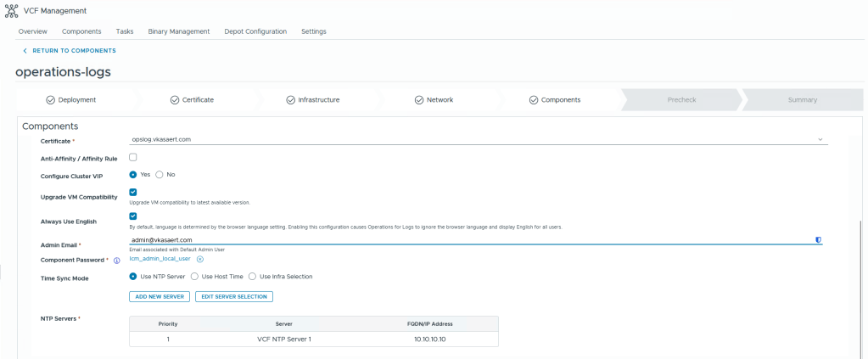Viewport: 868px width, 359px height.
Task: Click the Add New Server button
Action: pos(159,296)
